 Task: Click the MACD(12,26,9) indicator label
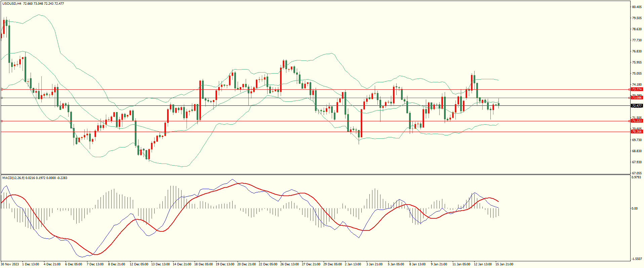pos(13,178)
